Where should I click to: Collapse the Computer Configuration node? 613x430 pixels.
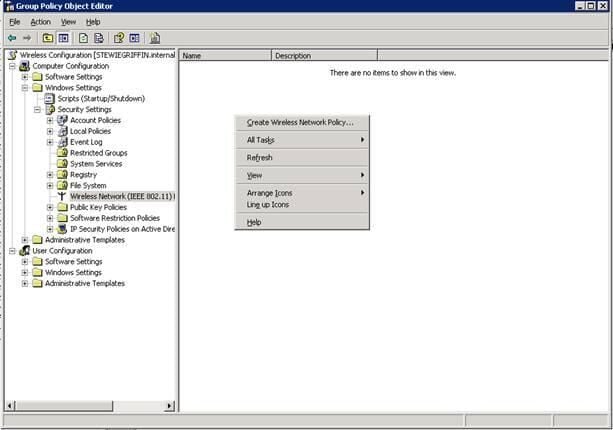tap(12, 66)
